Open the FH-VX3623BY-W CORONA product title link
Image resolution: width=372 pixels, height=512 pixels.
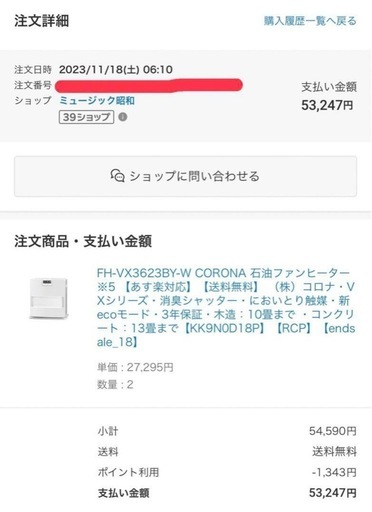coord(226,307)
